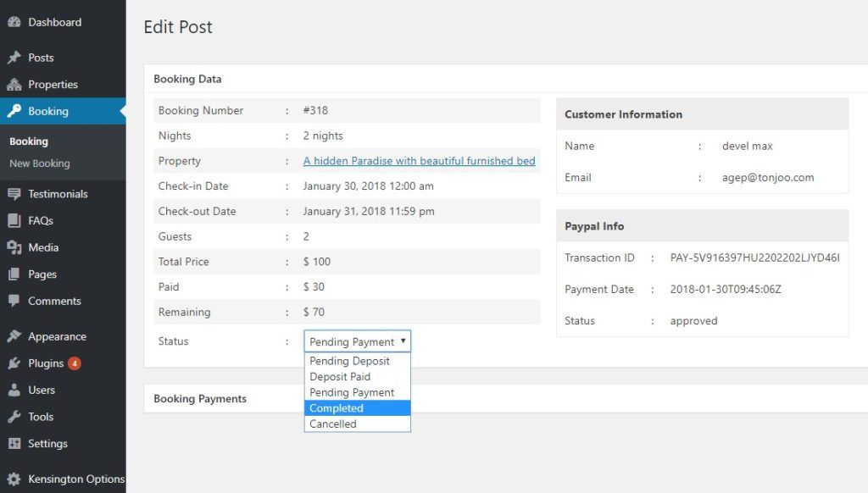Click the Properties buildings icon

(14, 85)
